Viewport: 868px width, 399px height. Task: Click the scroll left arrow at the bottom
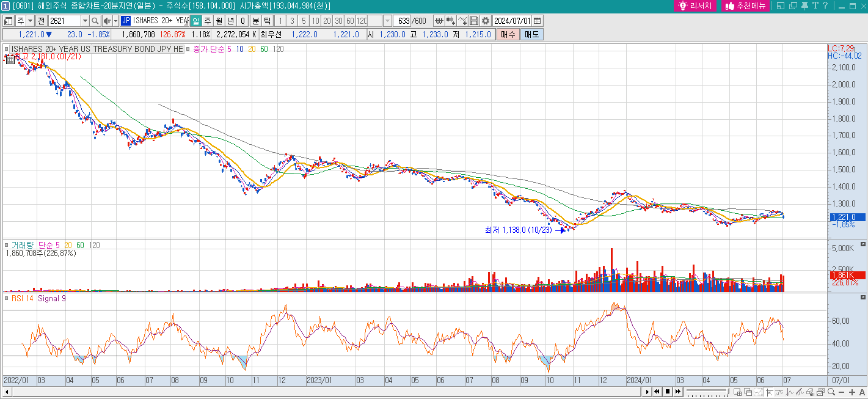(x=7, y=392)
